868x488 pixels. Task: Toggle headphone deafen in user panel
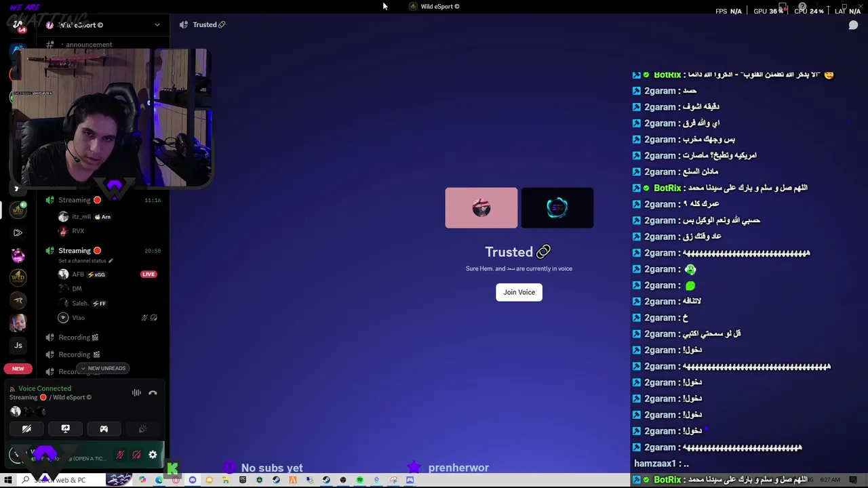136,455
